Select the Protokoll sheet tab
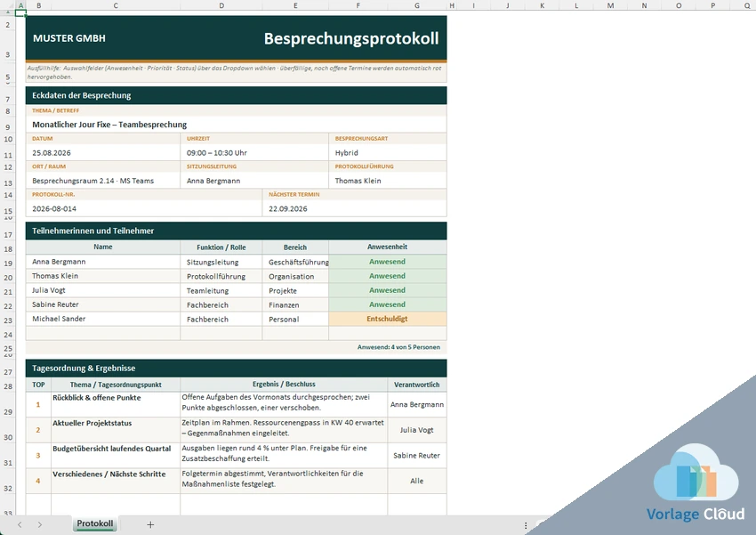 (x=95, y=523)
